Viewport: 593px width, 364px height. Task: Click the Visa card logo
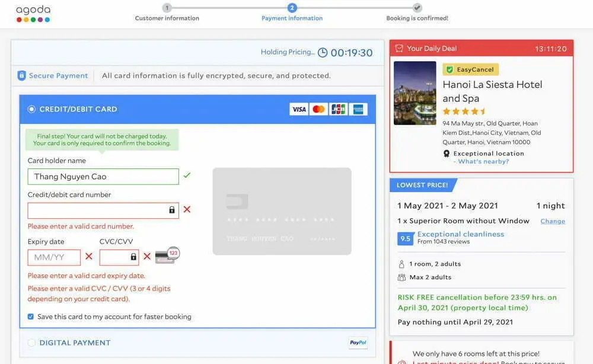click(299, 109)
